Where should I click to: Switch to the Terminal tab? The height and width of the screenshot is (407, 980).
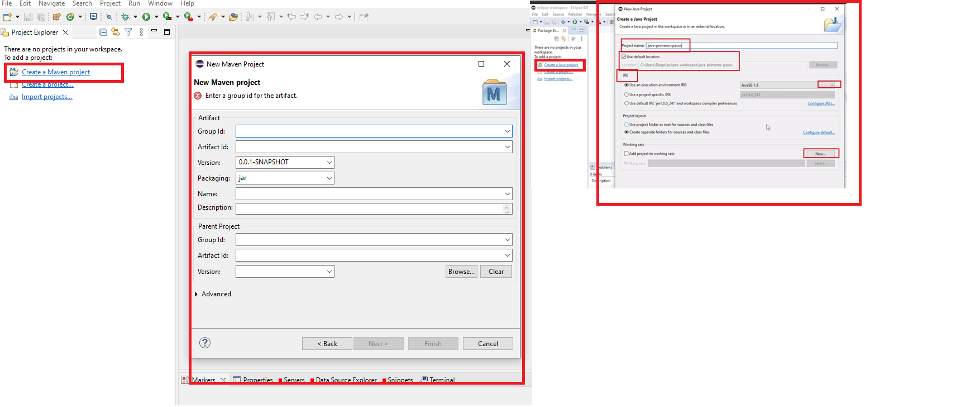[x=438, y=380]
